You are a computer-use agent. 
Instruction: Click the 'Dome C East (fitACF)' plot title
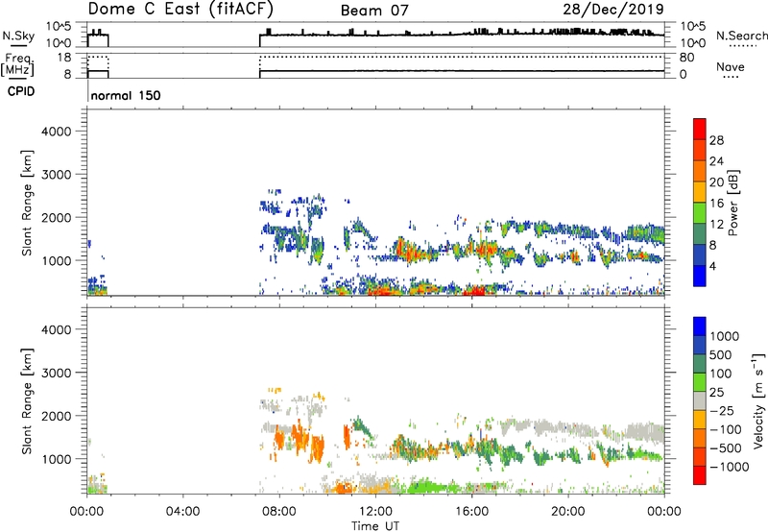point(180,9)
